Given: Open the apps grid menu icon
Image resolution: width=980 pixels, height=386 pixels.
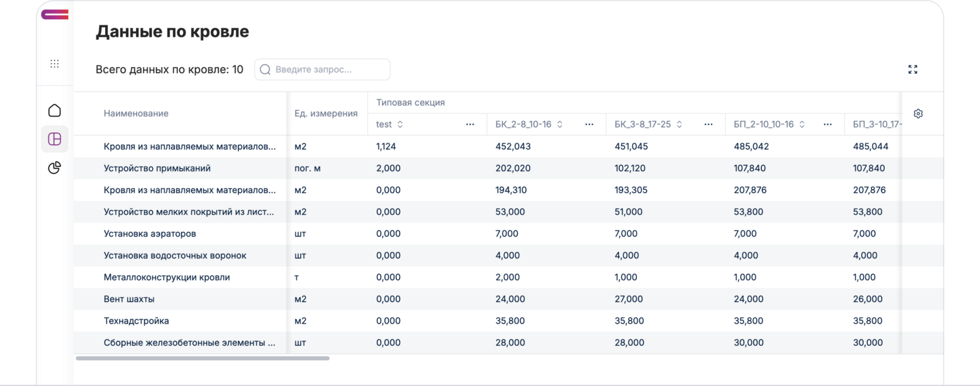Looking at the screenshot, I should [55, 64].
